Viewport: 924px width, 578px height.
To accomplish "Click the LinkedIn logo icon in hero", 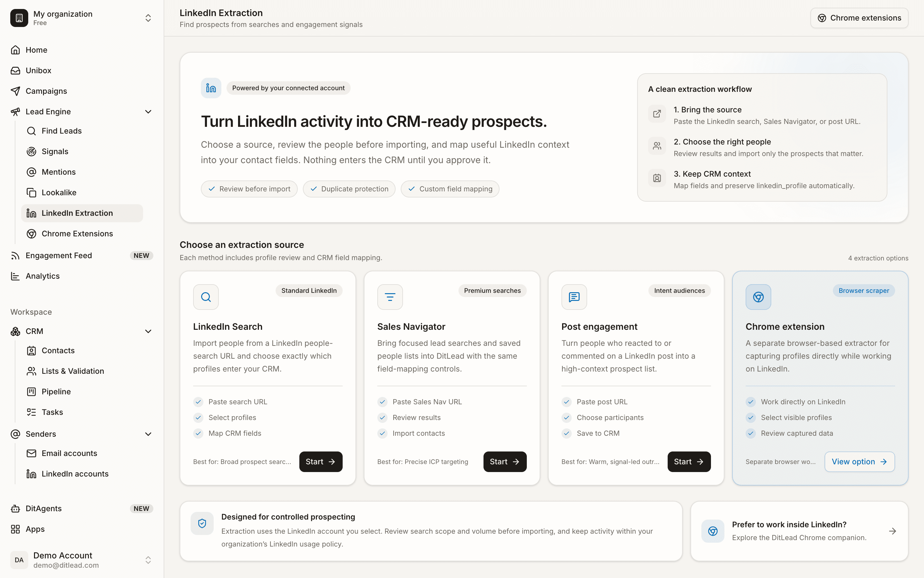I will (211, 88).
